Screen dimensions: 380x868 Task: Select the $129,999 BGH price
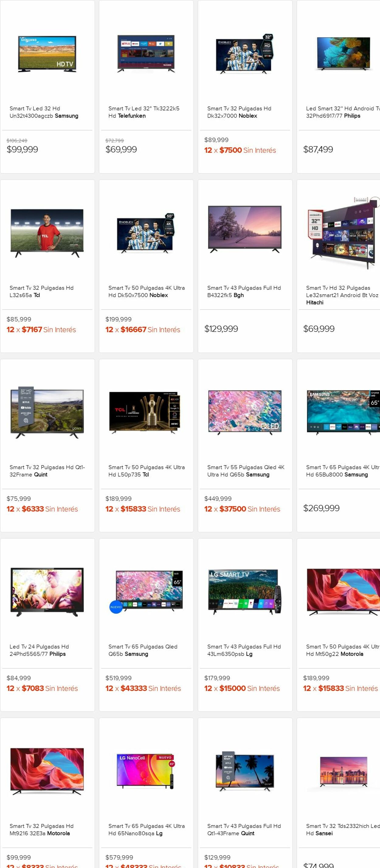pyautogui.click(x=221, y=329)
